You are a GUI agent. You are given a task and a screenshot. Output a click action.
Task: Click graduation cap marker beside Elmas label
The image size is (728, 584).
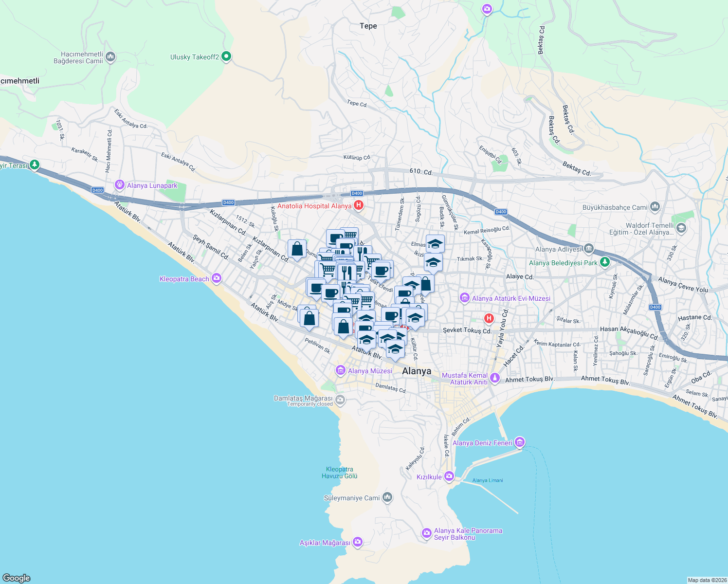tap(435, 244)
